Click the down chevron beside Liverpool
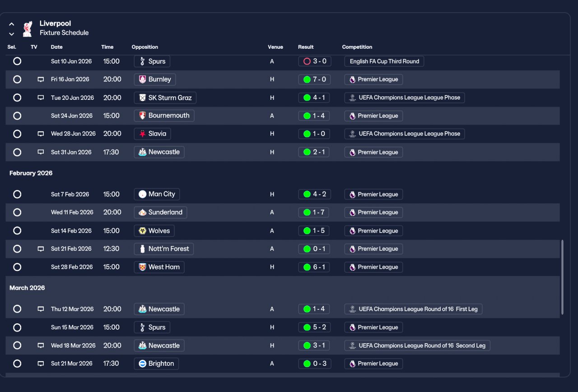The width and height of the screenshot is (578, 392). (x=12, y=34)
